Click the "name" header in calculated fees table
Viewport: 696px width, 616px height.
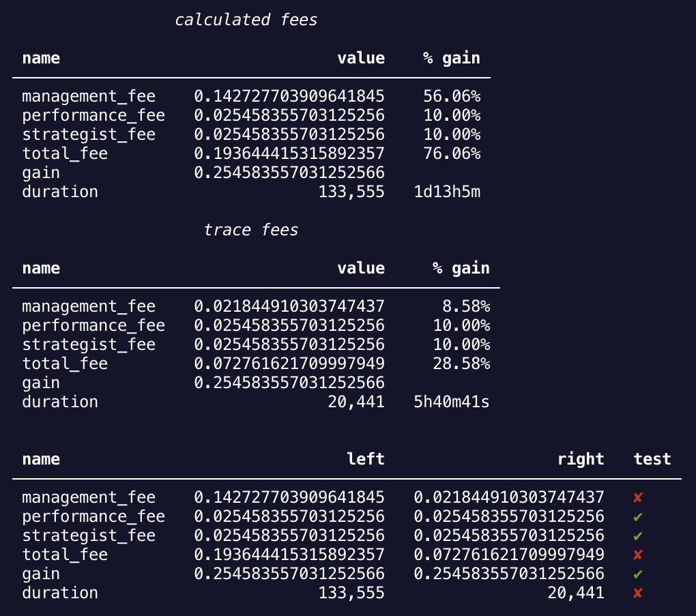point(41,58)
